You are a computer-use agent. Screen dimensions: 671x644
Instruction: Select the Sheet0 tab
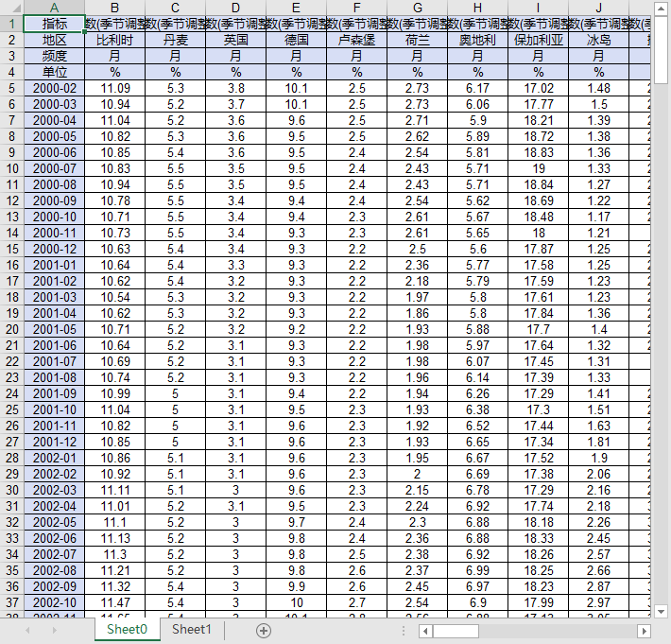tap(127, 629)
